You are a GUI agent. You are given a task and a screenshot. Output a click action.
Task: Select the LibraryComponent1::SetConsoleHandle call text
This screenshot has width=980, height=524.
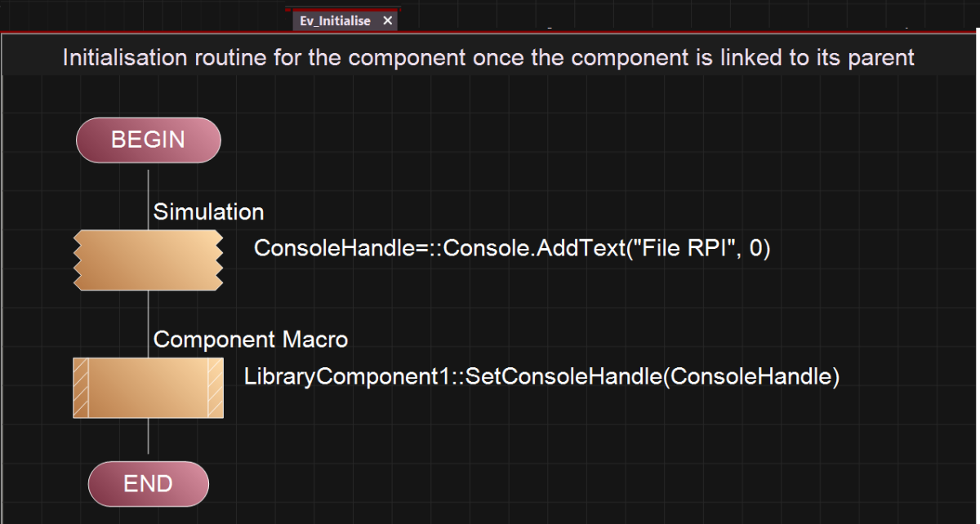(x=542, y=376)
